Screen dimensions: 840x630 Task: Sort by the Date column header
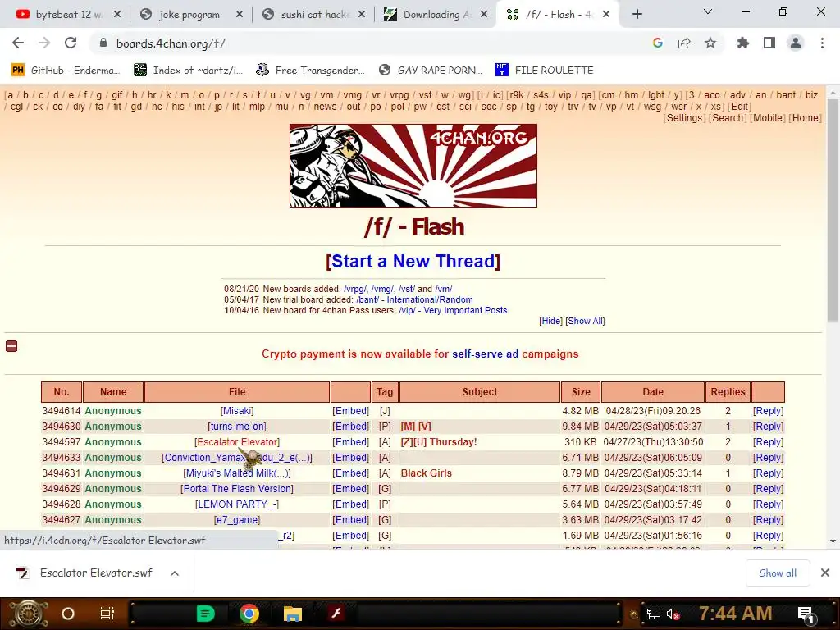pyautogui.click(x=652, y=392)
